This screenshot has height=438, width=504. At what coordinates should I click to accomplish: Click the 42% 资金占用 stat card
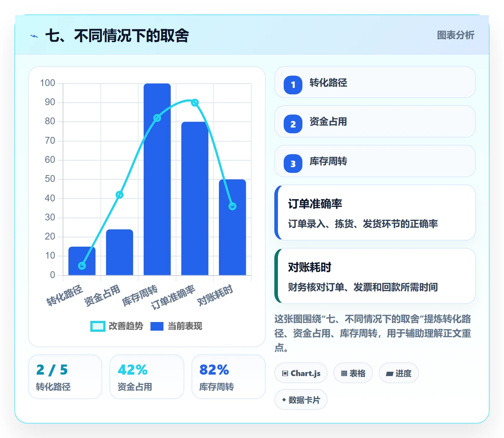click(x=147, y=377)
